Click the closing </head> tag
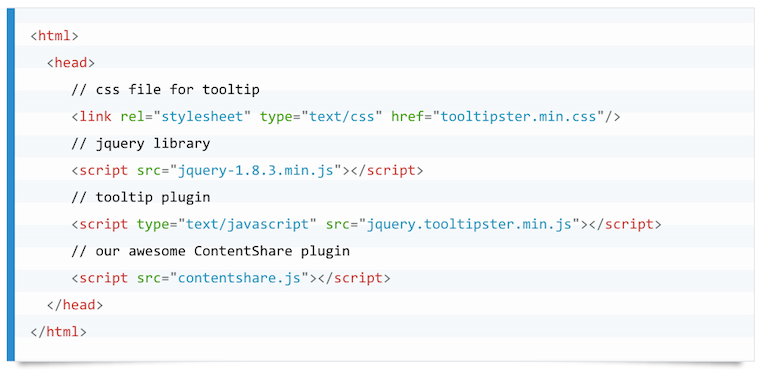 (75, 305)
